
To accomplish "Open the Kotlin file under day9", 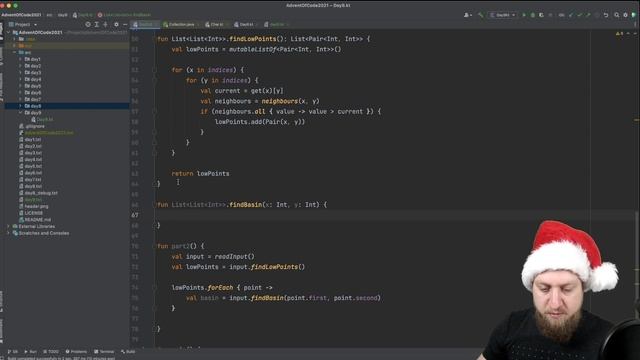I will 42,120.
